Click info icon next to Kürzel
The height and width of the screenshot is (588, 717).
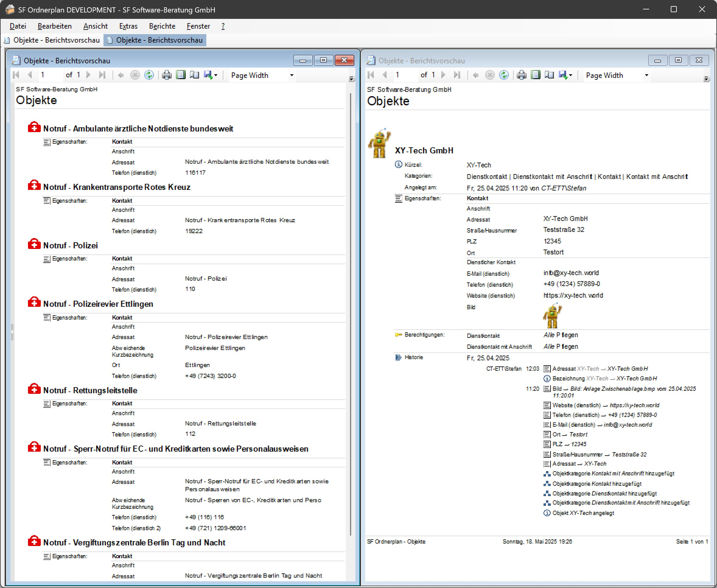(x=399, y=165)
